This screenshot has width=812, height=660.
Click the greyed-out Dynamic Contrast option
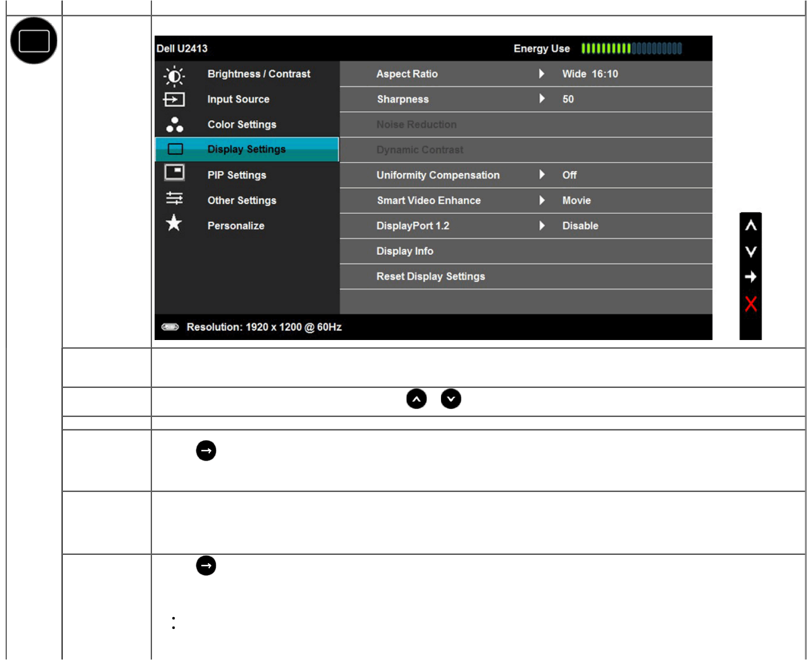(526, 150)
